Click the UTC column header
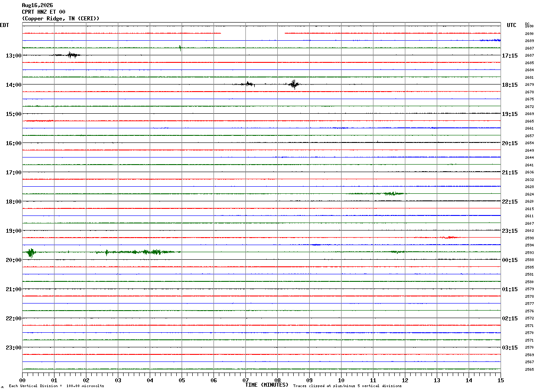 [x=512, y=25]
